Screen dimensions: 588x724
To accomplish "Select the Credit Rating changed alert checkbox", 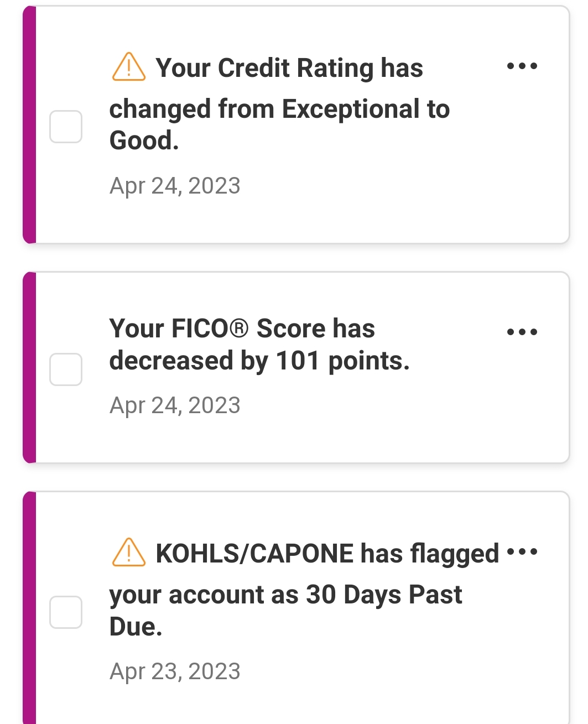I will coord(66,127).
